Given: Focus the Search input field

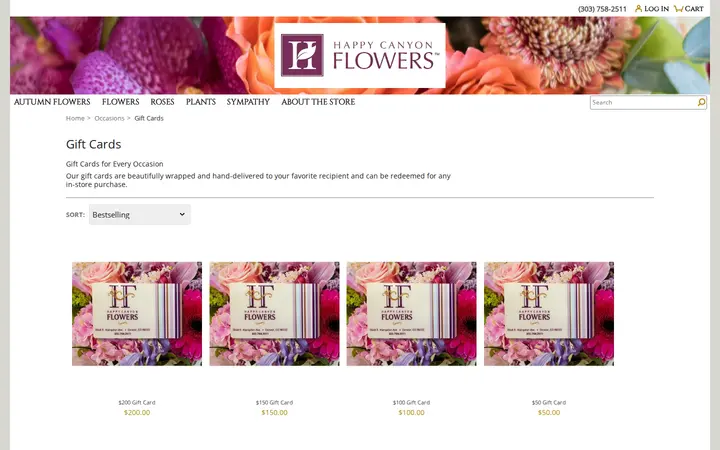Looking at the screenshot, I should (x=643, y=102).
